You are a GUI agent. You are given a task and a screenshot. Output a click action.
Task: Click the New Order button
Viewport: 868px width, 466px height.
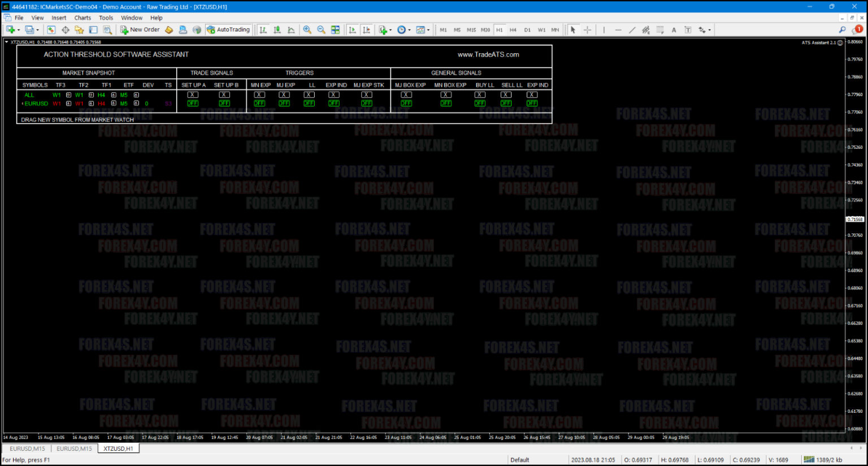point(140,30)
